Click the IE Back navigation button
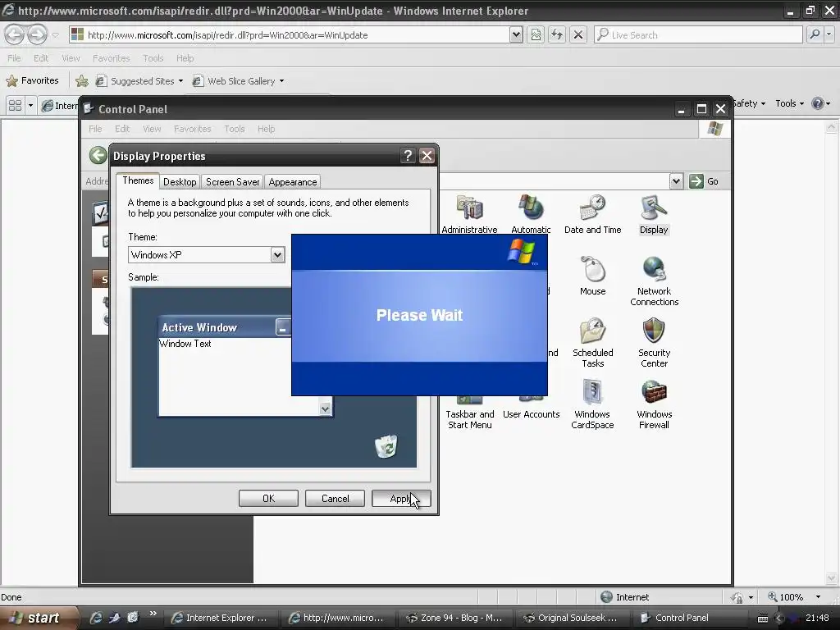This screenshot has height=630, width=840. (x=15, y=34)
